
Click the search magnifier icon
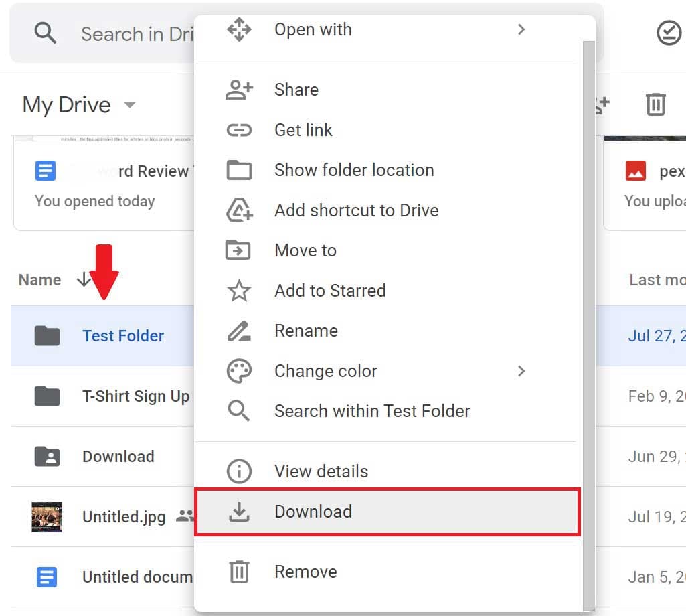tap(44, 32)
